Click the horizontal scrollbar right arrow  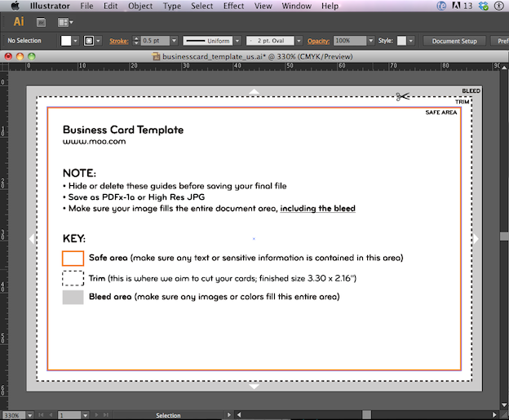[494, 415]
